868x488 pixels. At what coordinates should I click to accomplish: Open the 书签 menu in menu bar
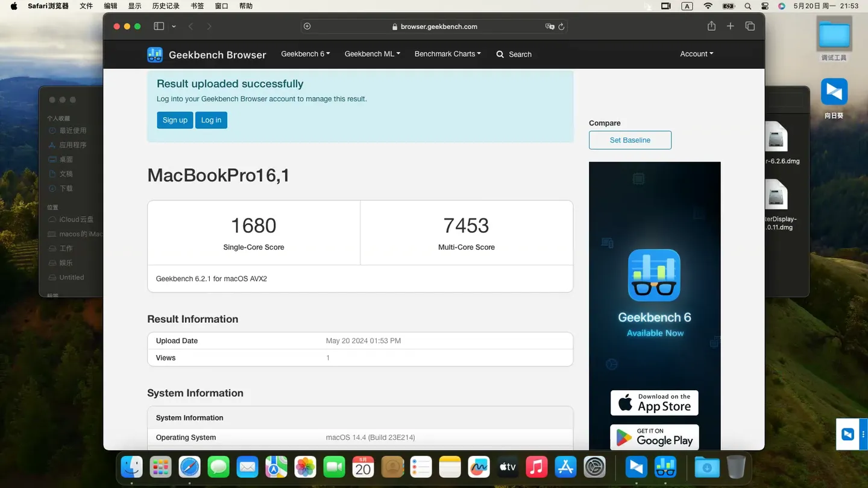[x=197, y=6]
